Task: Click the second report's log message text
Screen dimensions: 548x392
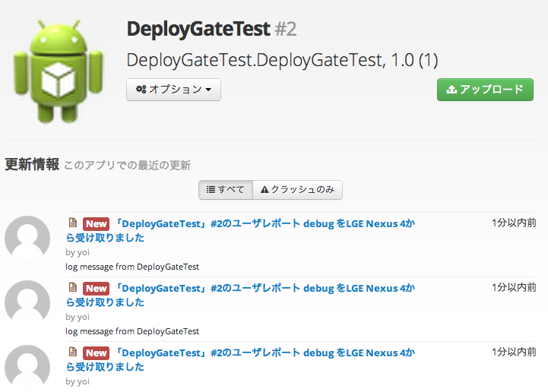Action: tap(132, 331)
